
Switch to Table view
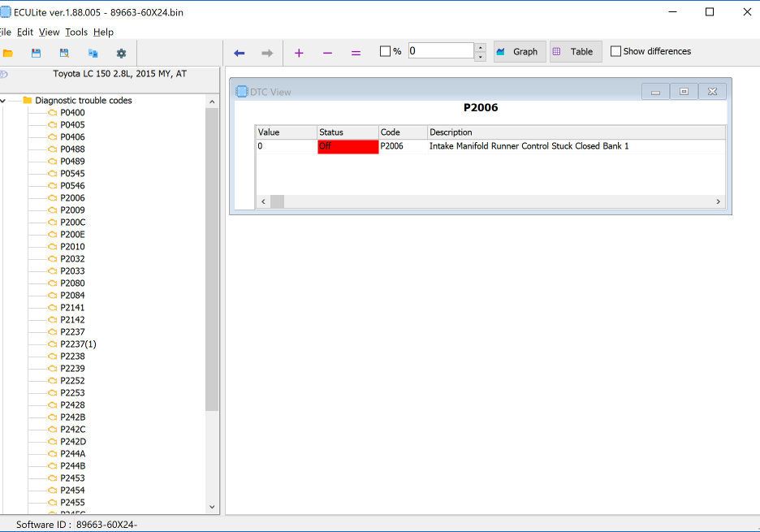click(575, 51)
